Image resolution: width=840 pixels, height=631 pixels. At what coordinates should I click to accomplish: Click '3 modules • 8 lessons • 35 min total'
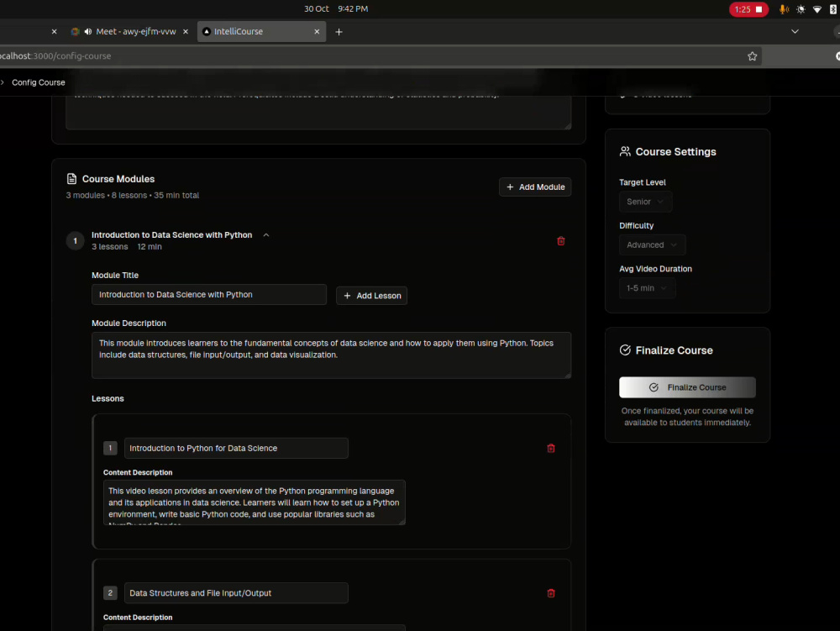click(x=133, y=196)
